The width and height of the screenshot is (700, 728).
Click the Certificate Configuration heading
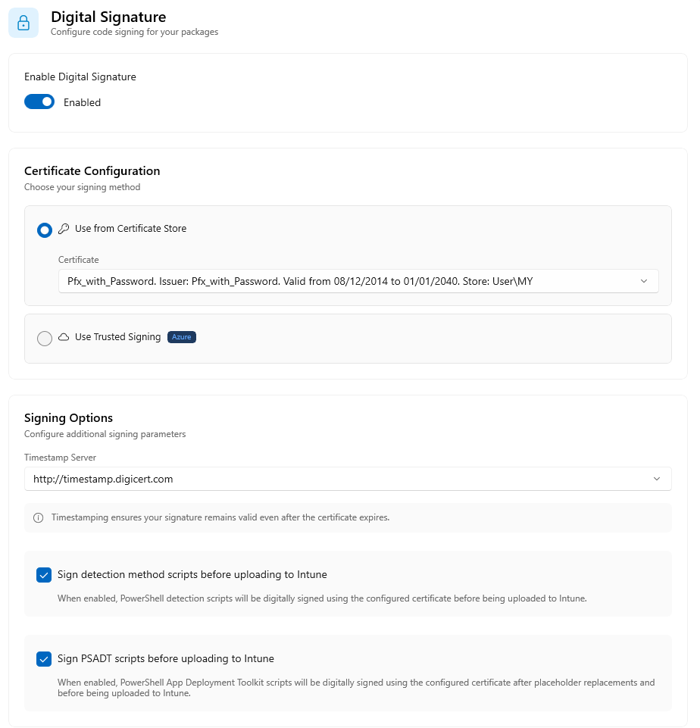(x=92, y=171)
